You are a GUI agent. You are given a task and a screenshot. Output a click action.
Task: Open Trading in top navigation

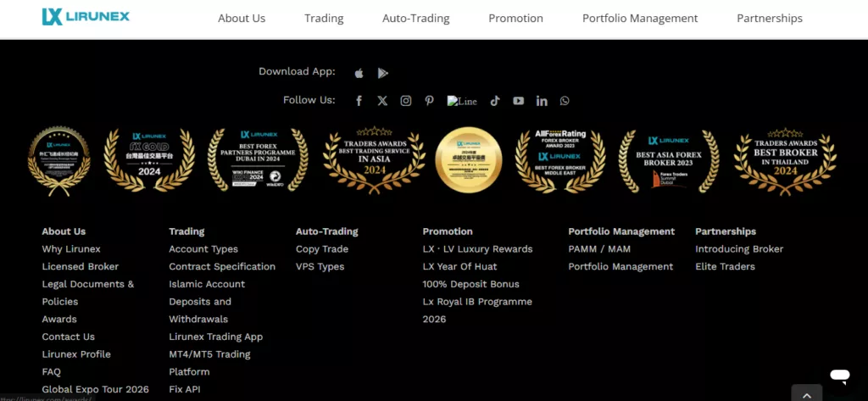324,19
